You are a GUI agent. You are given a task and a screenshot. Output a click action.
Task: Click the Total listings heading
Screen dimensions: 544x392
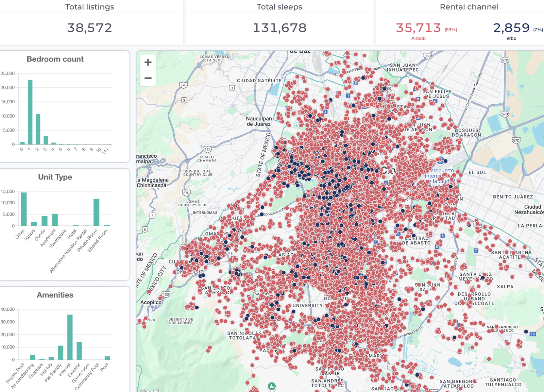click(x=89, y=7)
